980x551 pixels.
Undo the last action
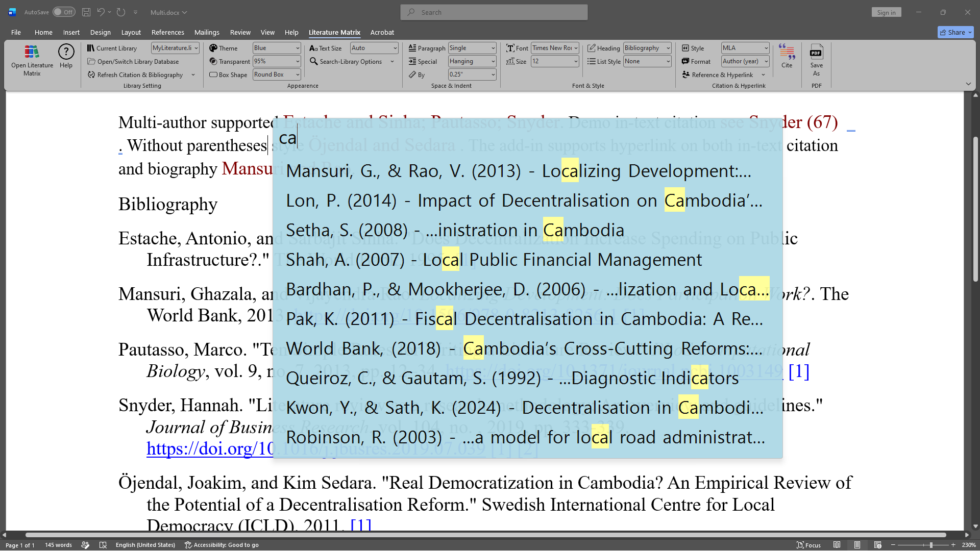point(101,12)
